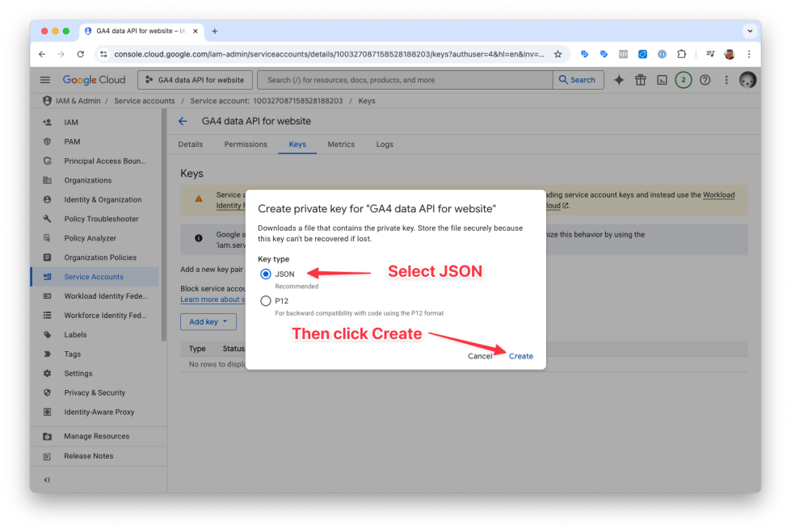
Task: Open Service Accounts in left sidebar
Action: pos(94,277)
